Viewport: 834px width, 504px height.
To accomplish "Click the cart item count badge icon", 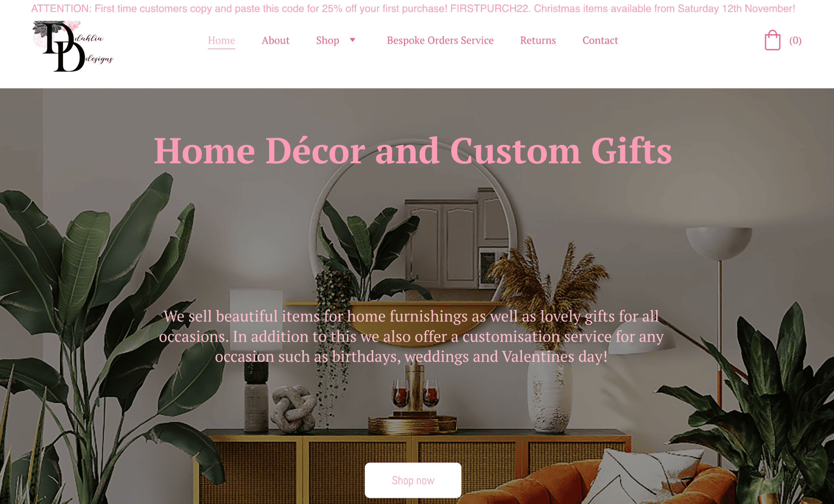I will pos(795,40).
